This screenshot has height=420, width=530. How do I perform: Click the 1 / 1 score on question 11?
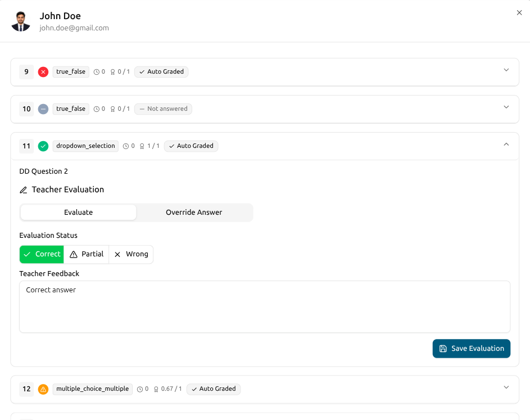pos(153,146)
